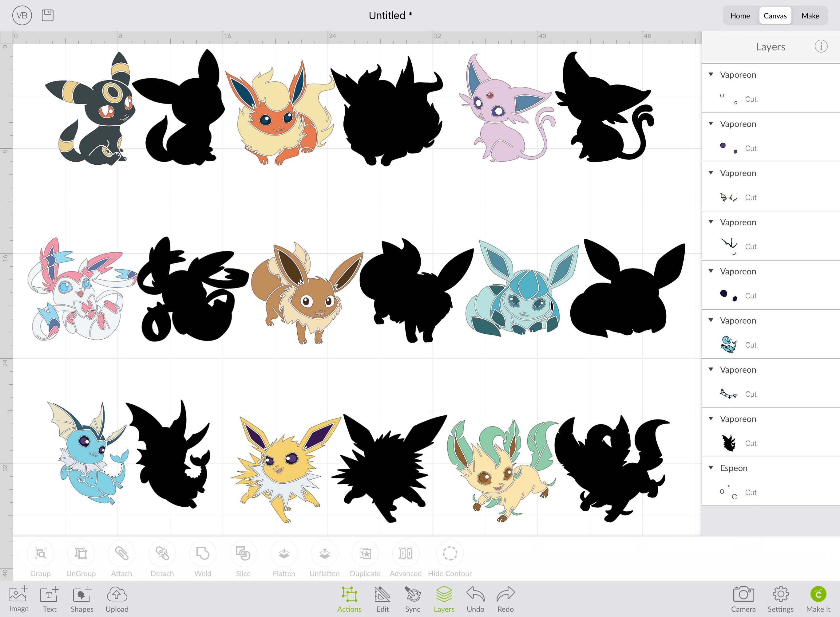Click the Layers panel heading
The image size is (840, 617).
770,47
